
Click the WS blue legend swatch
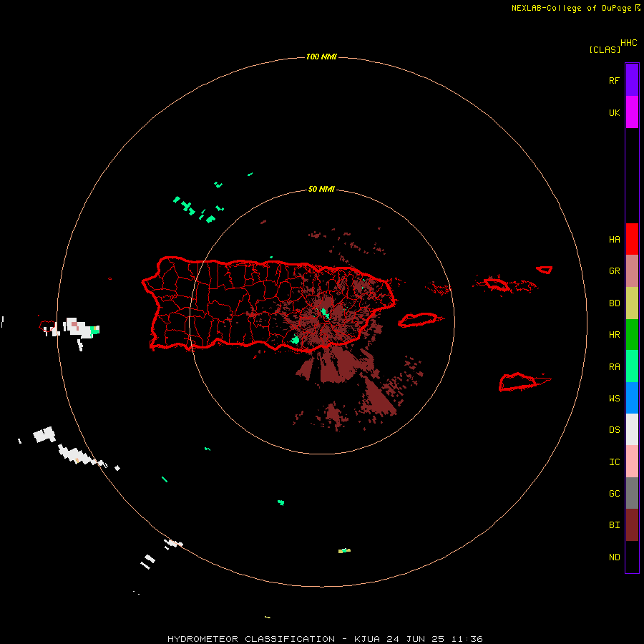pos(632,398)
